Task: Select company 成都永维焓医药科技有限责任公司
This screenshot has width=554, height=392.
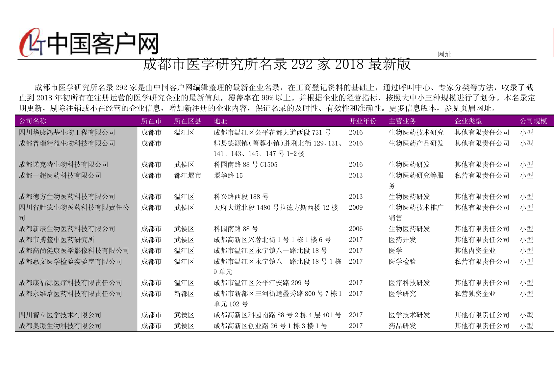Action: 70,294
